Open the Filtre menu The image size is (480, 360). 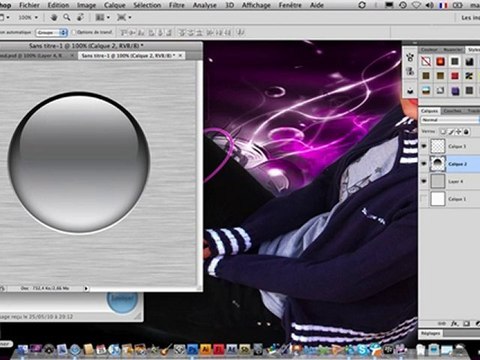(x=177, y=5)
